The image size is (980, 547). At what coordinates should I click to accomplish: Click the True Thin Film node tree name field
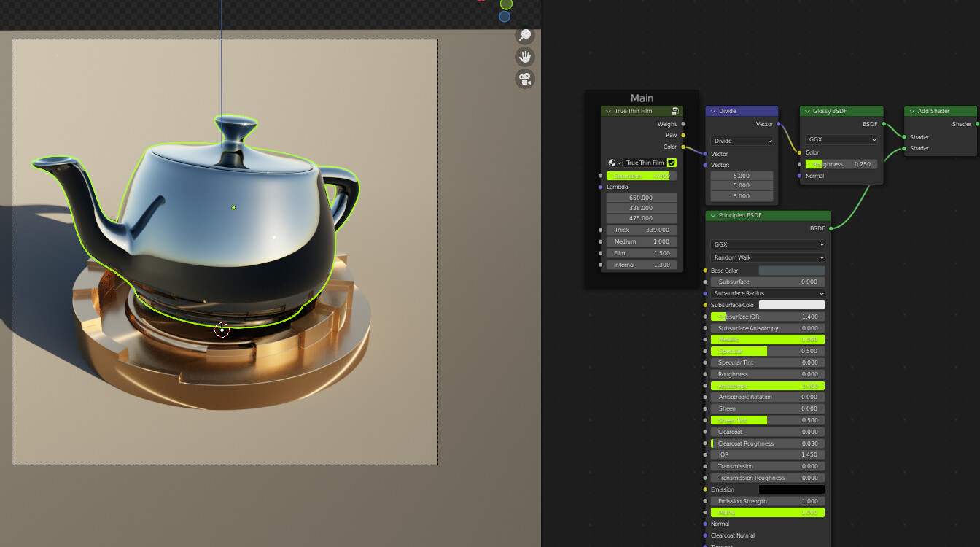(x=645, y=163)
